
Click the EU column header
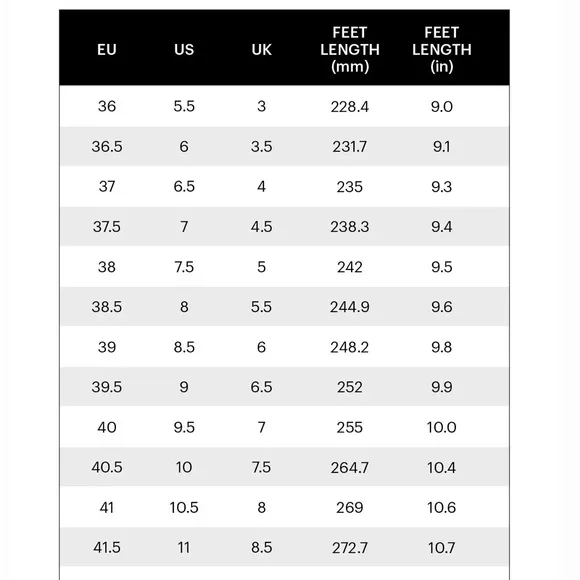(x=107, y=50)
